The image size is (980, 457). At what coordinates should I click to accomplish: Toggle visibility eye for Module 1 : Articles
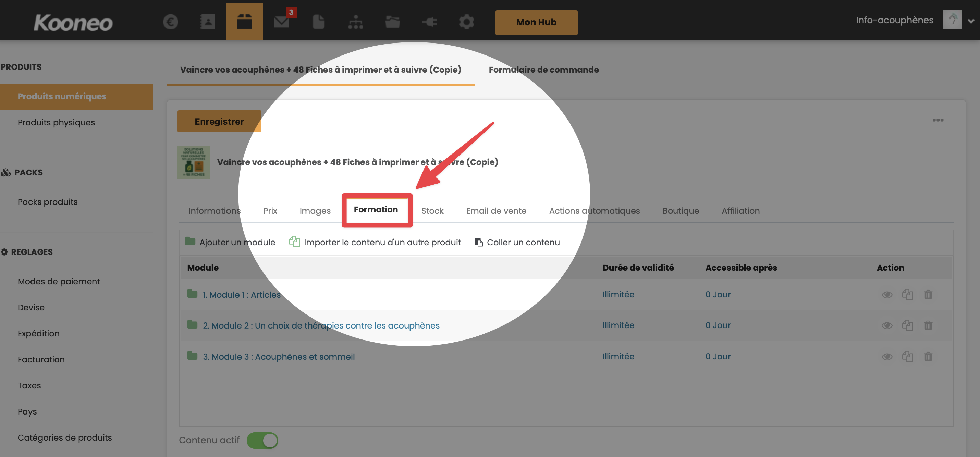[x=887, y=295]
